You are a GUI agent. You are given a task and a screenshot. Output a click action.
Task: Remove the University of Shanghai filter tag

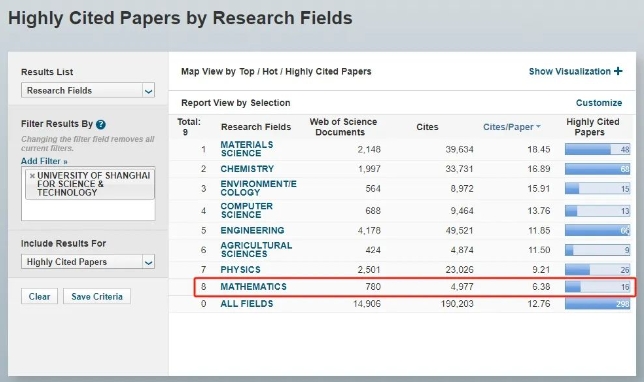(x=32, y=175)
